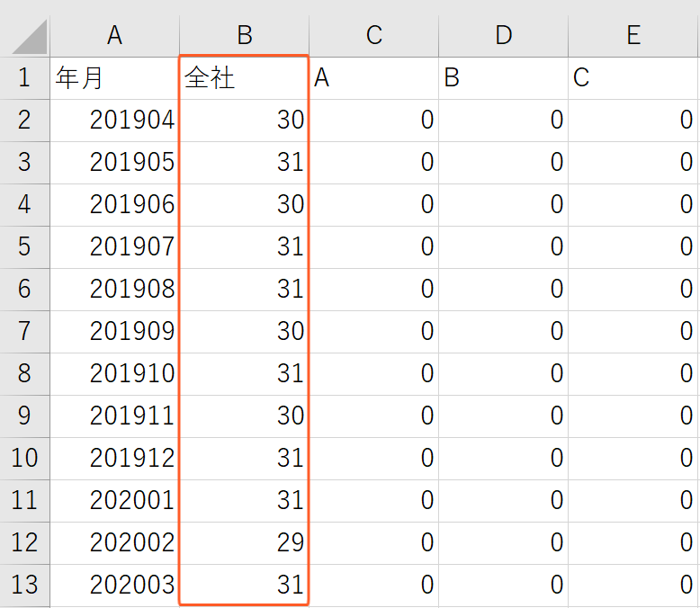The image size is (700, 608).
Task: Select row 7 header
Action: point(24,332)
